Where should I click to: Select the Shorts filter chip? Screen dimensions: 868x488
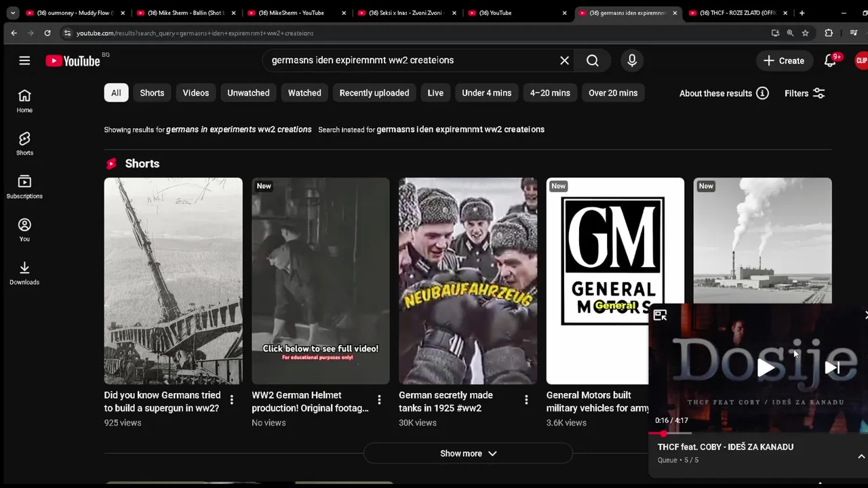(x=152, y=93)
